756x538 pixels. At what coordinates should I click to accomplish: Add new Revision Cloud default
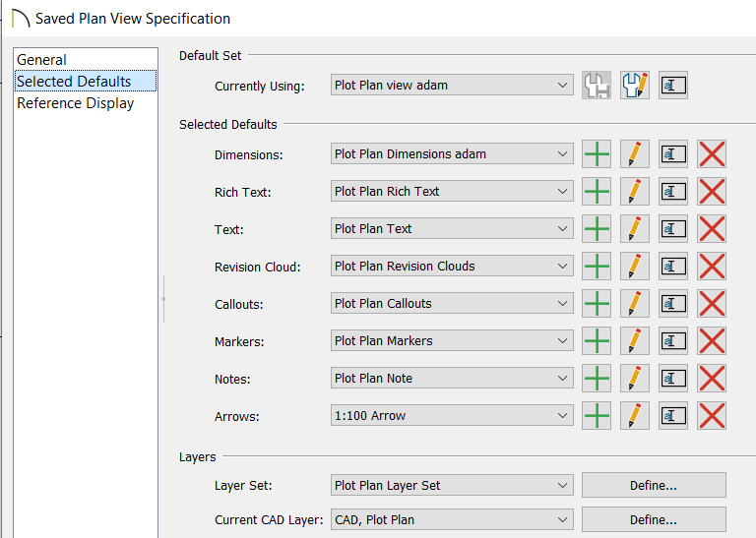point(597,267)
